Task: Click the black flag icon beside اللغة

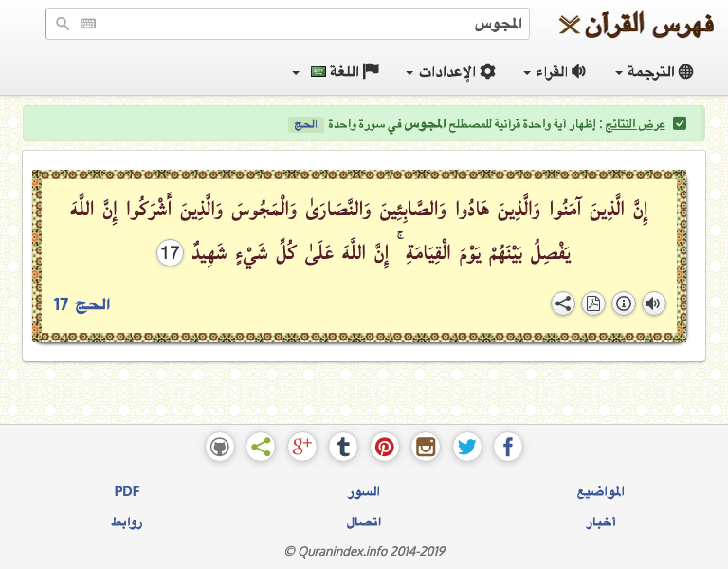Action: 371,71
